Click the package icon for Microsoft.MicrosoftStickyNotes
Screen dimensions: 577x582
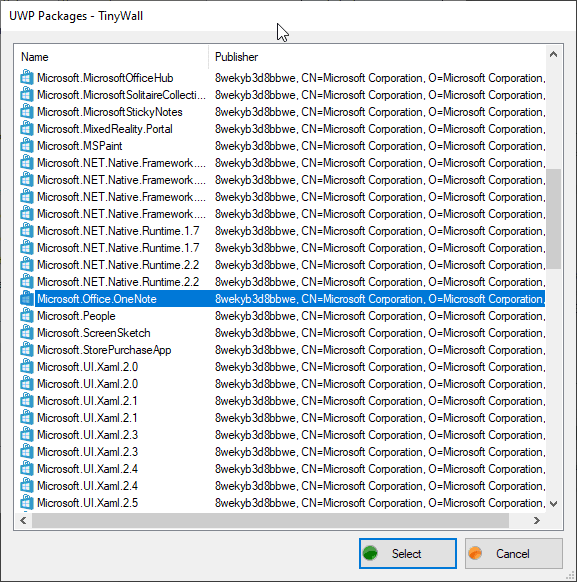coord(26,112)
